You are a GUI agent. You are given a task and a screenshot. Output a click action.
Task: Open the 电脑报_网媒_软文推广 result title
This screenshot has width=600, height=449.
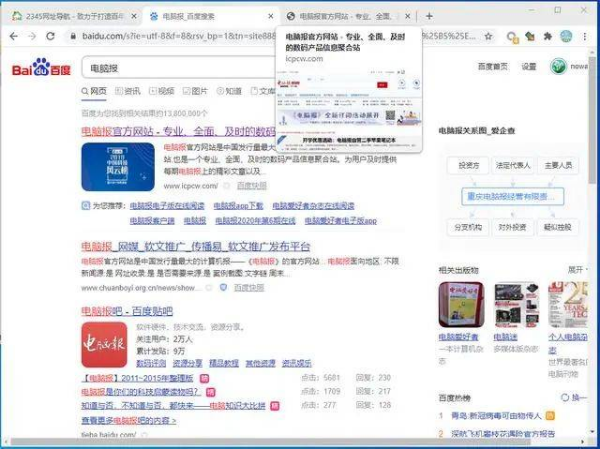tap(196, 247)
